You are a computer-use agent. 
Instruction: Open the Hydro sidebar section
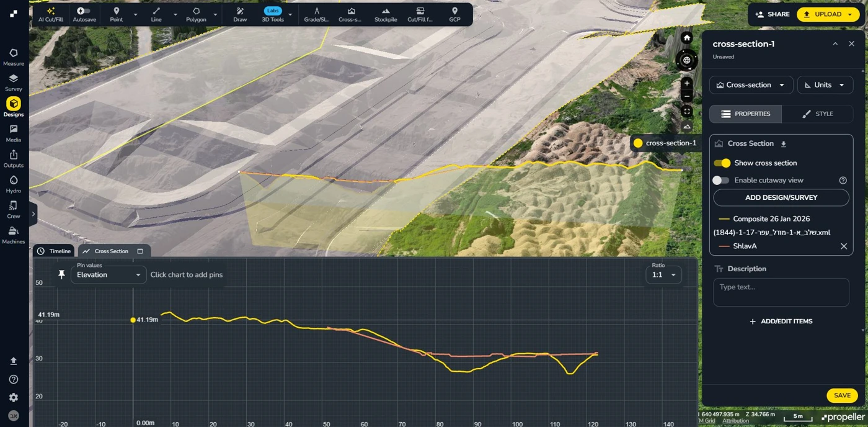(14, 184)
